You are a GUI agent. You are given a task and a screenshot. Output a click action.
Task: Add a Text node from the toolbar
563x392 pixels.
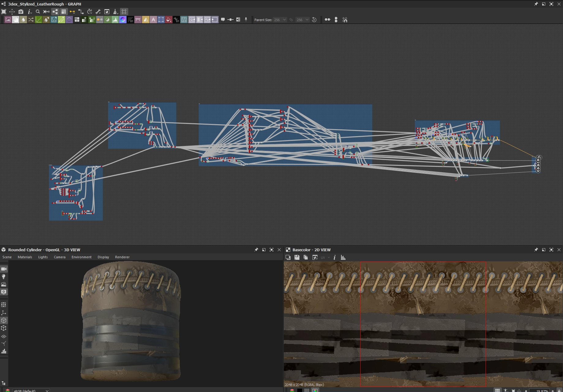pyautogui.click(x=153, y=20)
